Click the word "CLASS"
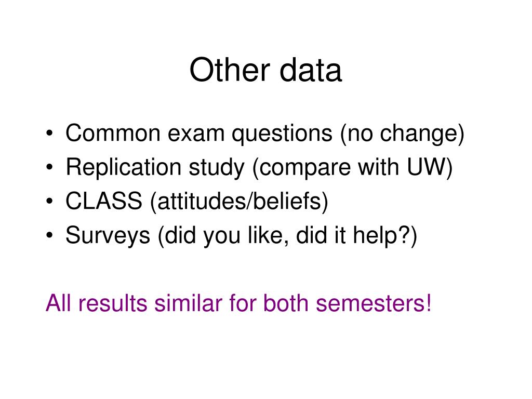The image size is (532, 399). coord(103,202)
